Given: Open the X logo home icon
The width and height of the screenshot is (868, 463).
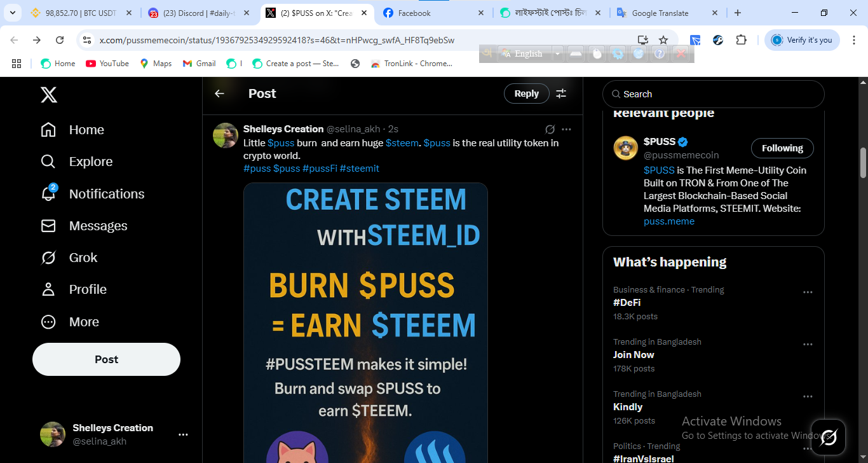Looking at the screenshot, I should click(49, 95).
